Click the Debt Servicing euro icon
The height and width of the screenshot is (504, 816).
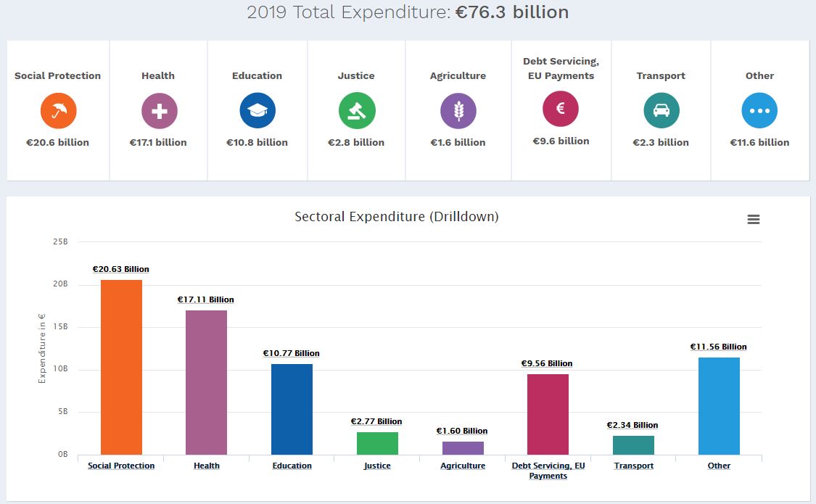point(561,110)
